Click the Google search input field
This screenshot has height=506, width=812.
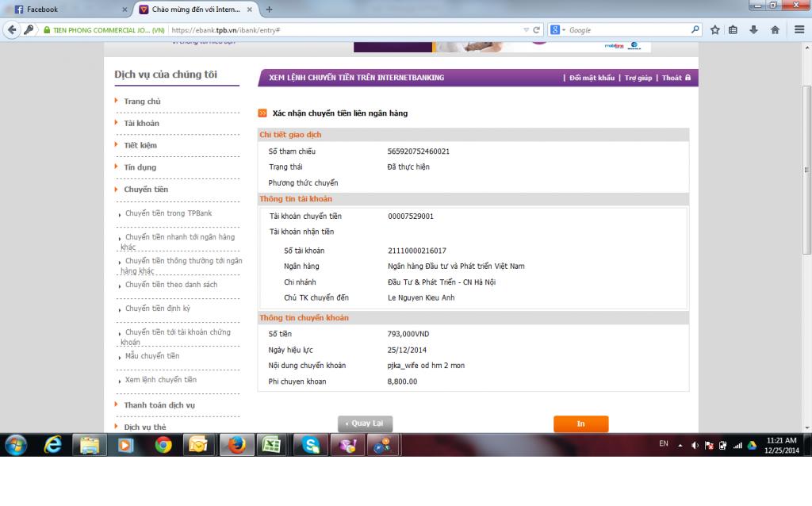[x=628, y=30]
